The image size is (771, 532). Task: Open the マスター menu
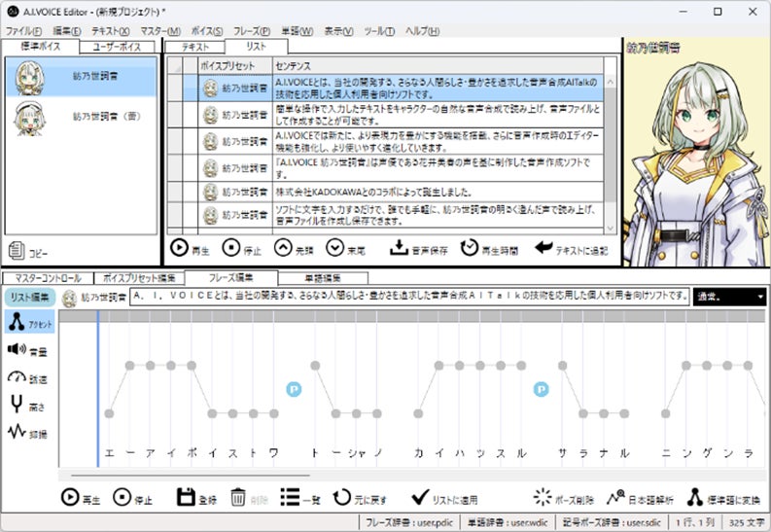[160, 31]
